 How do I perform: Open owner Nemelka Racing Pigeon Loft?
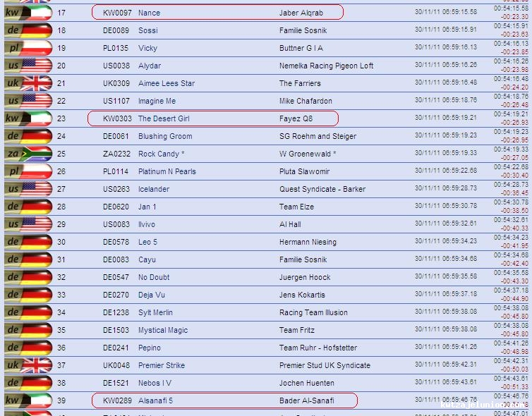326,66
